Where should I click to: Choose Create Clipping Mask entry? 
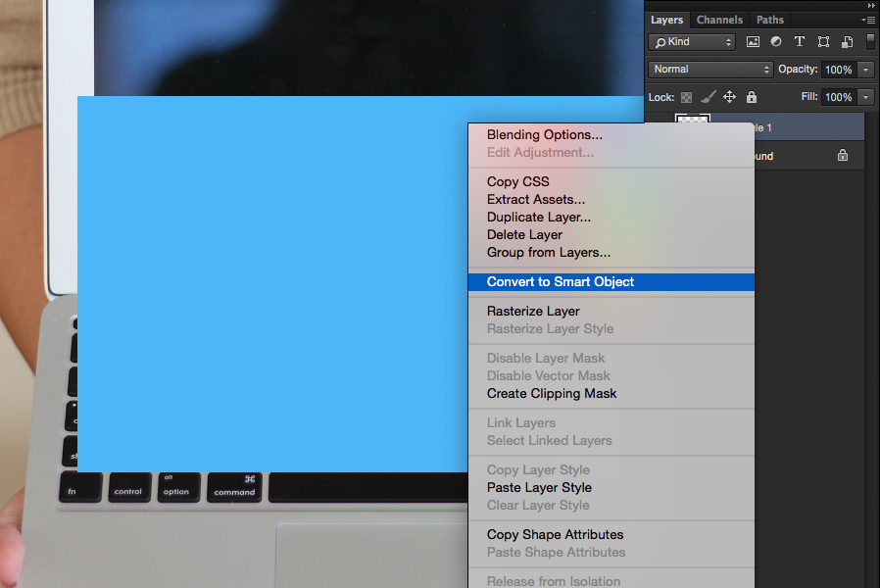click(x=611, y=393)
